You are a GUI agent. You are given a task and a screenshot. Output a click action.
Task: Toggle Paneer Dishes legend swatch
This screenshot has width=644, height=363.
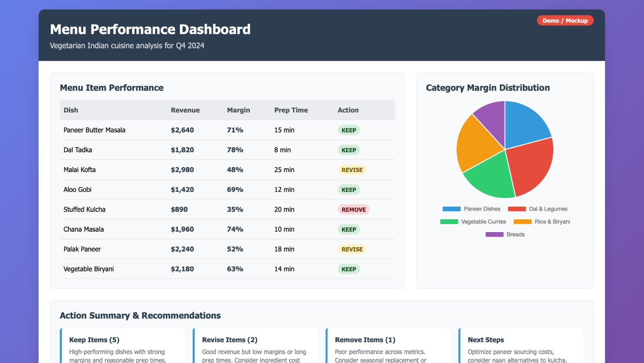point(451,209)
